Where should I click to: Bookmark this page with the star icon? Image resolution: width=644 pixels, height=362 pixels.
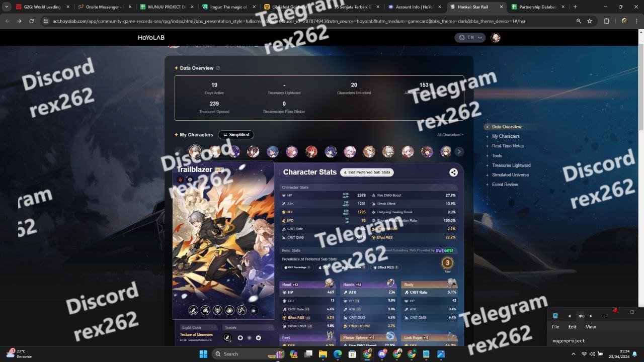[590, 21]
